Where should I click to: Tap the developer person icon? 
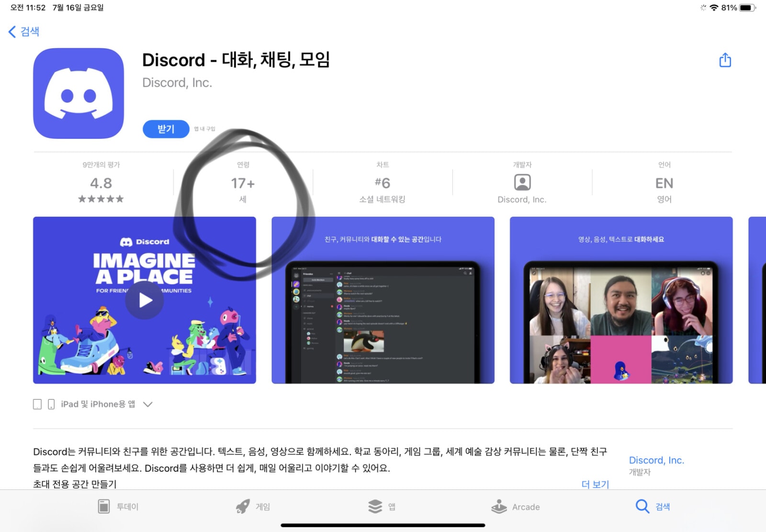(522, 182)
